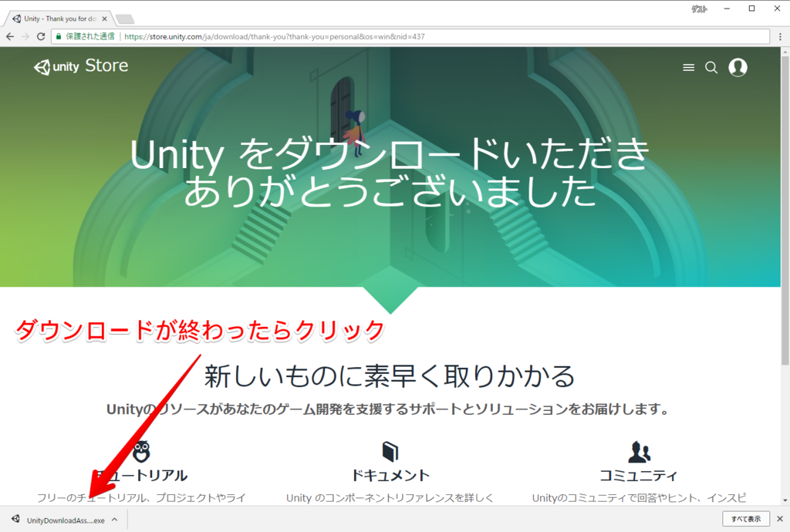Screen dimensions: 790x532
Task: Click the Unity icon on the downloaded file
Action: pyautogui.click(x=16, y=519)
